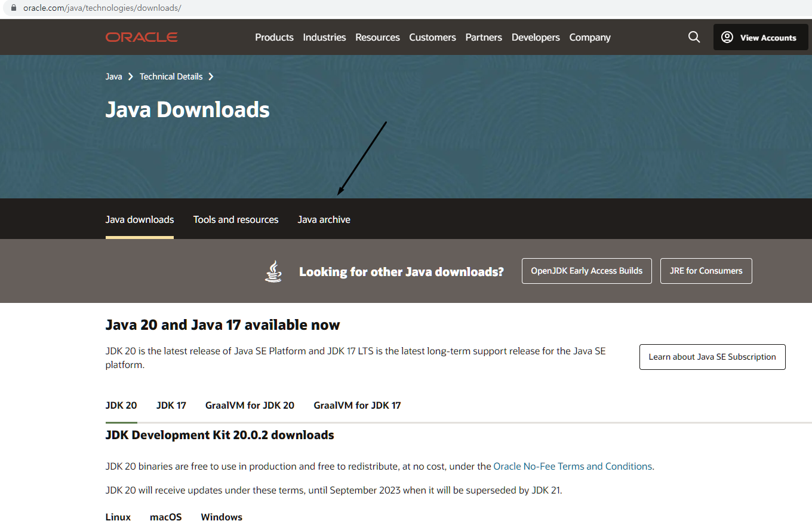Click the View Accounts button
This screenshot has width=812, height=527.
(x=761, y=37)
